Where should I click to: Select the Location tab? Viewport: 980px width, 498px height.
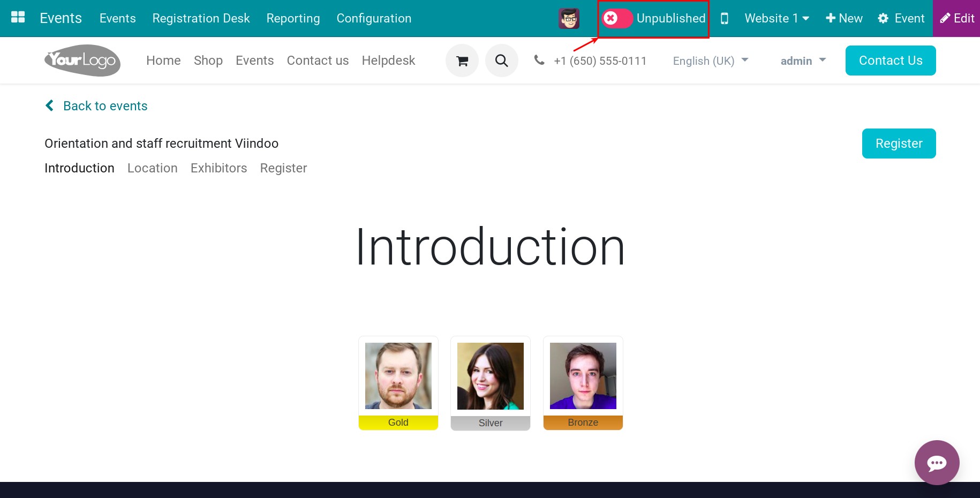(x=152, y=168)
